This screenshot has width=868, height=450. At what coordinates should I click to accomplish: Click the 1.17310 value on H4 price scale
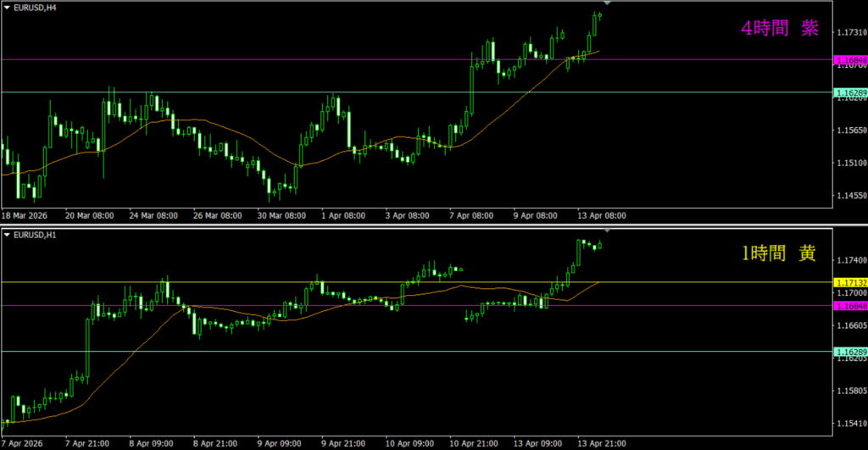click(849, 32)
